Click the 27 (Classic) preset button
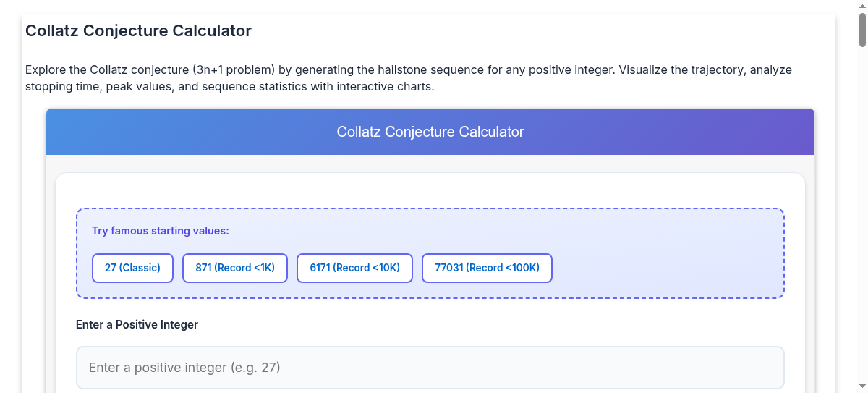Viewport: 868px width, 393px height. (x=132, y=268)
